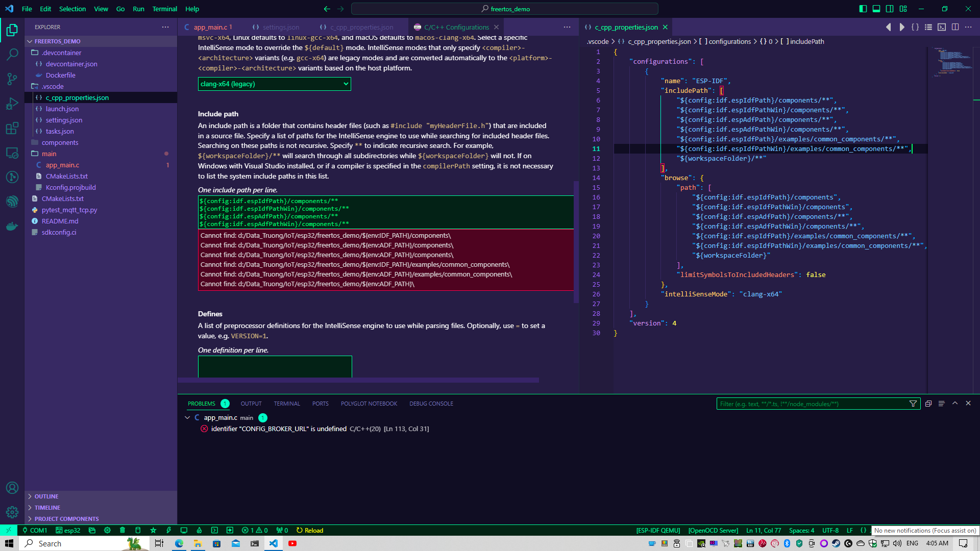Viewport: 980px width, 551px height.
Task: Open YouTube app from taskbar
Action: [292, 543]
